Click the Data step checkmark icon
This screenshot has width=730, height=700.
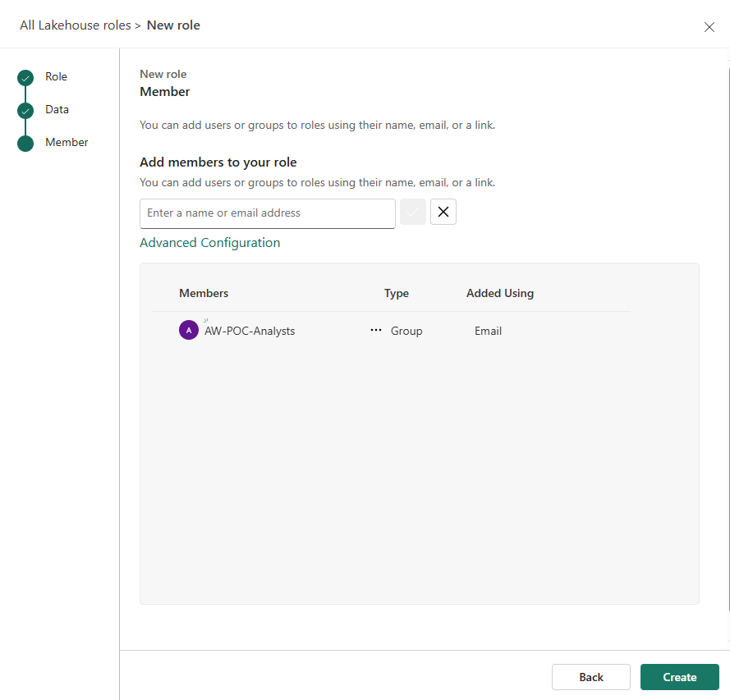tap(25, 111)
